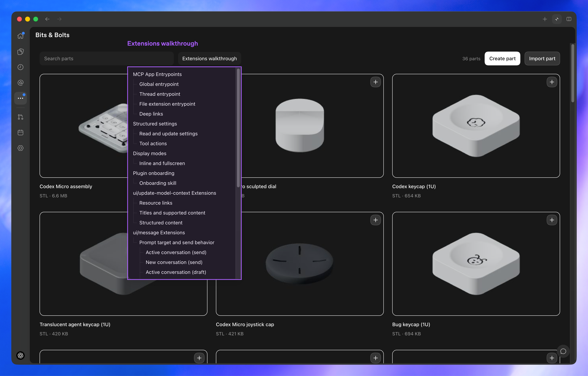Click the collapse arrows icon in title bar
588x376 pixels.
557,19
